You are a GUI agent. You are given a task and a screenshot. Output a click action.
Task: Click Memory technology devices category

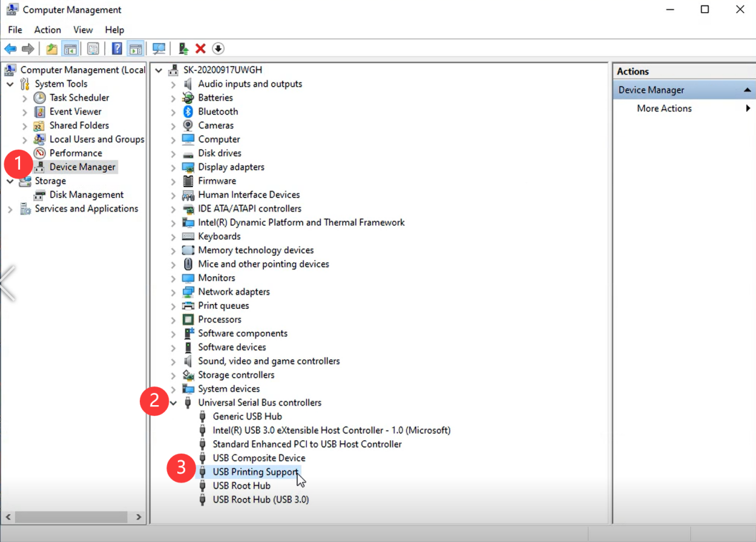(256, 250)
